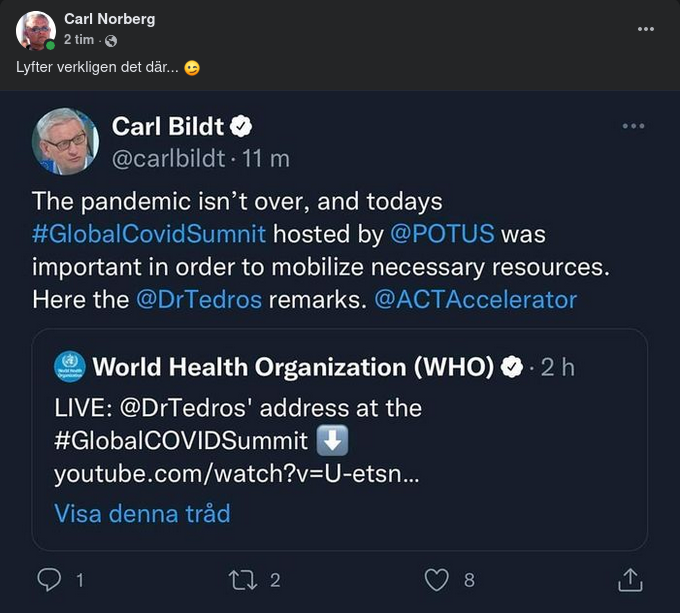Open Carl Bildt's avatar photo
Image resolution: width=680 pixels, height=613 pixels.
point(66,141)
